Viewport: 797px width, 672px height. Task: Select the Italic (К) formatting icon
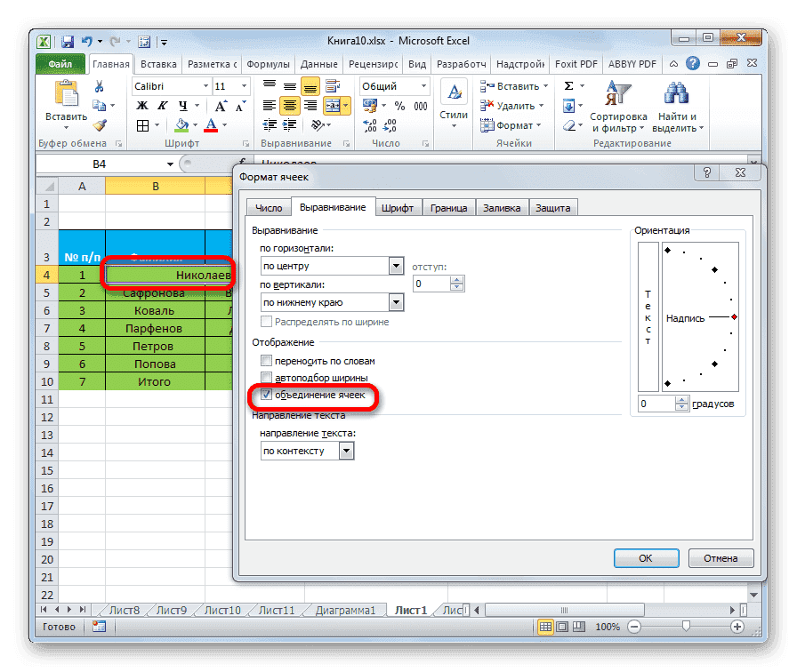point(164,105)
